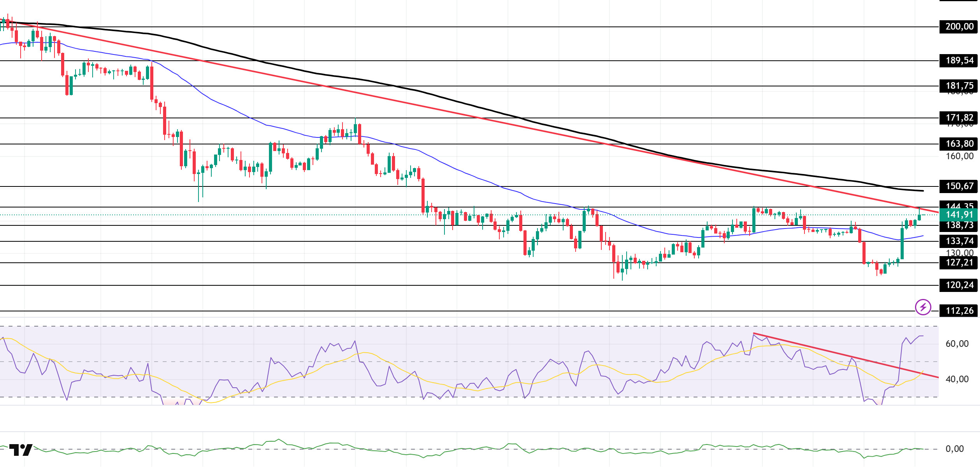Viewport: 980px width, 471px height.
Task: Click the green current price label 141,91
Action: point(959,215)
